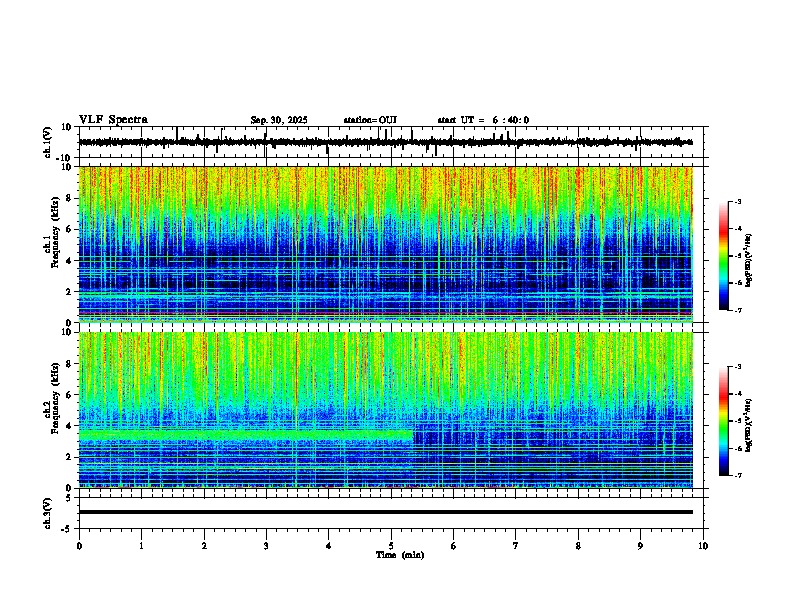Screen dimensions: 792x612
Task: Click time axis tick label "2"
Action: pos(204,546)
